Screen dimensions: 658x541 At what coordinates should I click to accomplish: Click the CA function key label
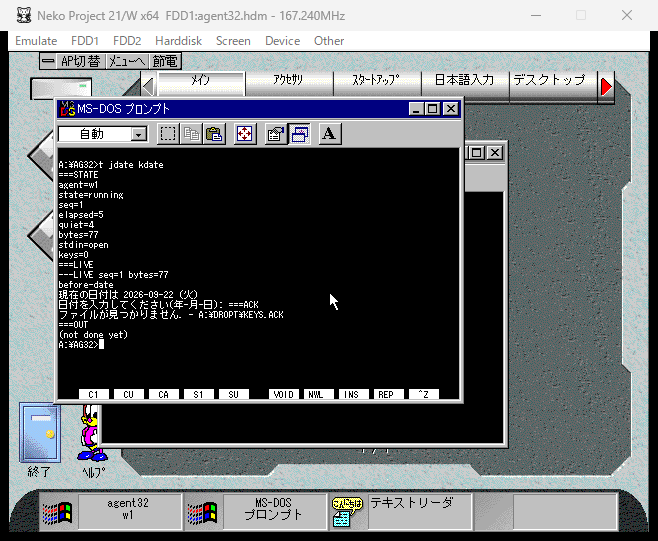(x=164, y=395)
